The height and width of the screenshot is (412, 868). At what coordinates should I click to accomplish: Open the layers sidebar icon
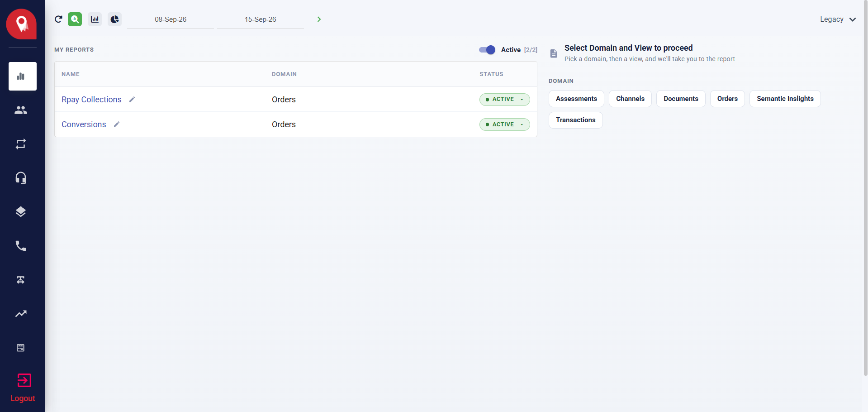pos(21,212)
